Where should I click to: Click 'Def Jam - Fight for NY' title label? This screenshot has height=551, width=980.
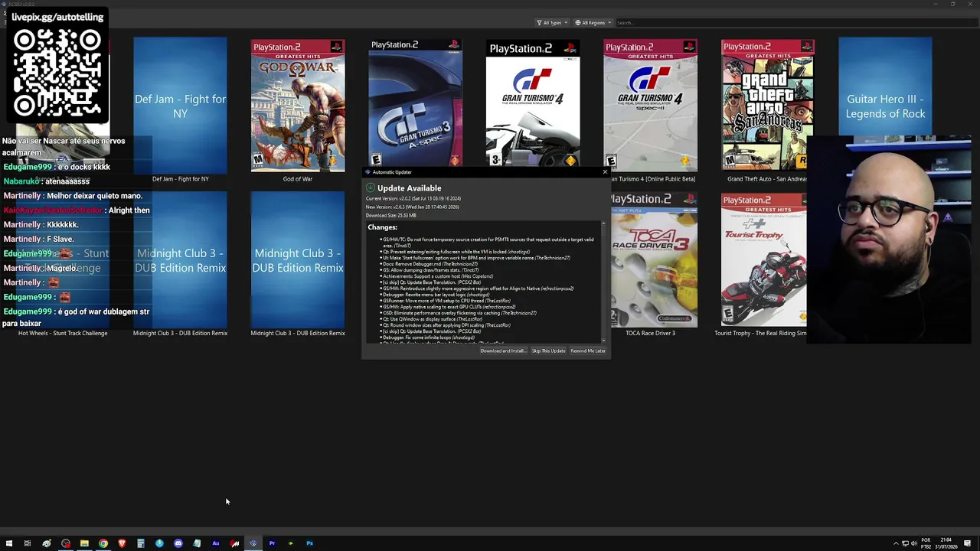(180, 179)
